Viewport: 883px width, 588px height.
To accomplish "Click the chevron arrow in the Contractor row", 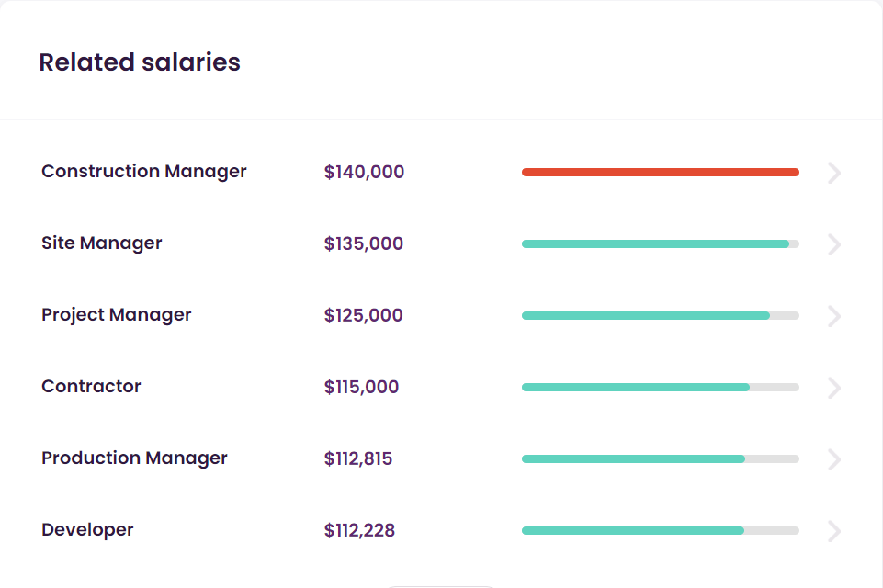I will click(833, 388).
